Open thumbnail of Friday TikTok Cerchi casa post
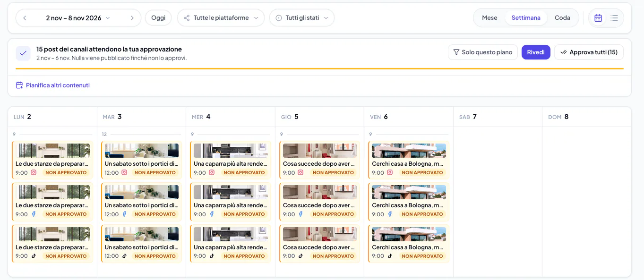 point(409,234)
